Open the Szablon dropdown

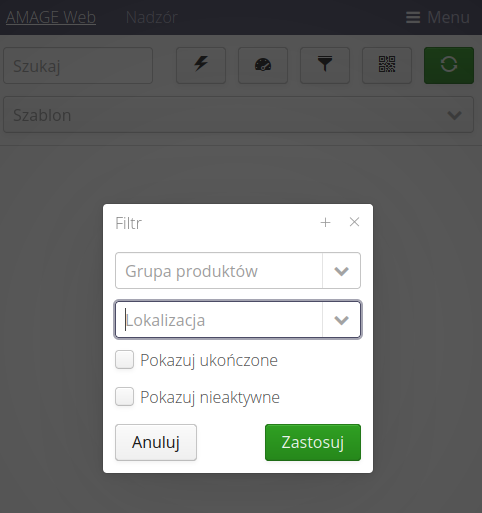(x=238, y=115)
